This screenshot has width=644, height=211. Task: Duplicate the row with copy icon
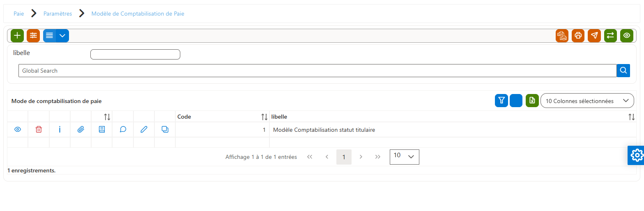pyautogui.click(x=165, y=130)
